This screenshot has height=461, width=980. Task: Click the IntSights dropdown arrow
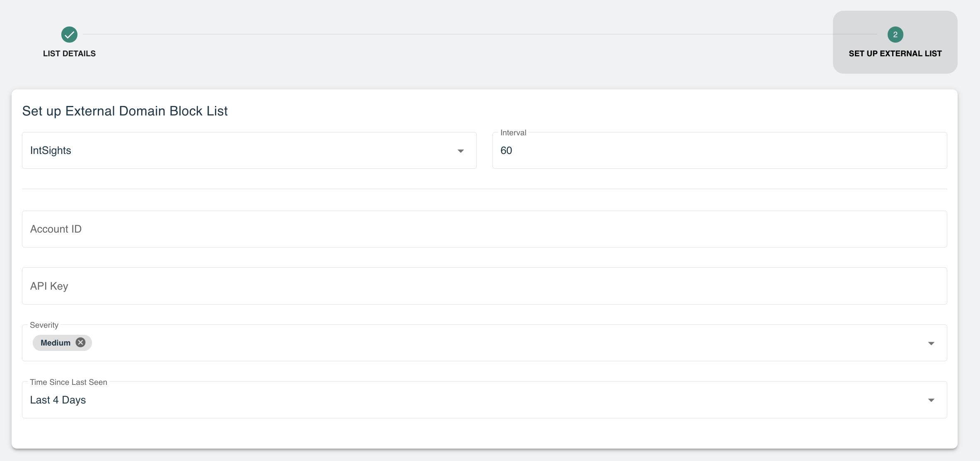coord(461,151)
